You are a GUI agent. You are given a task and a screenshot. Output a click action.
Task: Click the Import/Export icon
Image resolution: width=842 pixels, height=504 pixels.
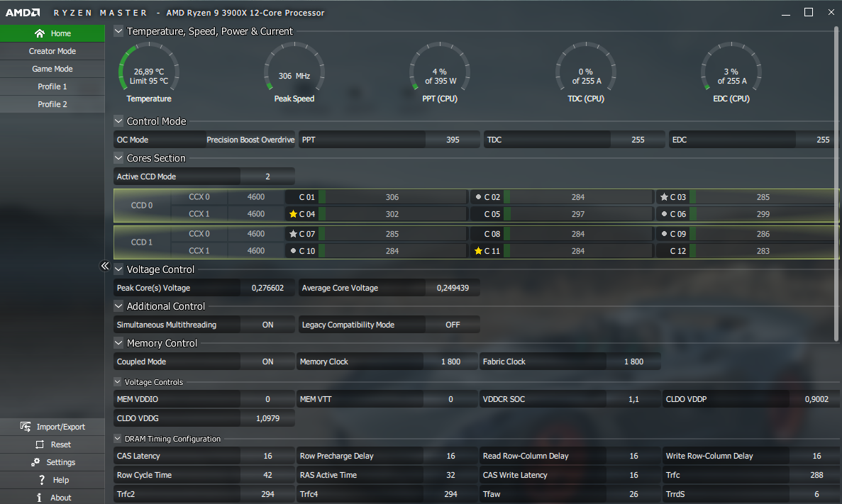(26, 427)
